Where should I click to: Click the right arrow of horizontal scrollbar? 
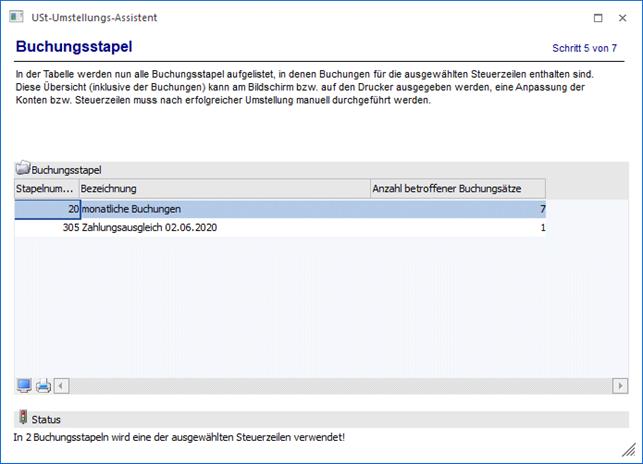tap(619, 385)
